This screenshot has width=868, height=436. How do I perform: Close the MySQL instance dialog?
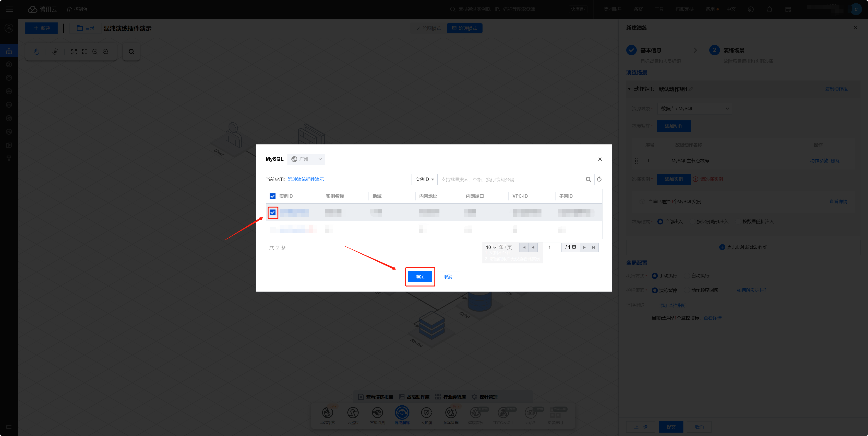pyautogui.click(x=600, y=159)
